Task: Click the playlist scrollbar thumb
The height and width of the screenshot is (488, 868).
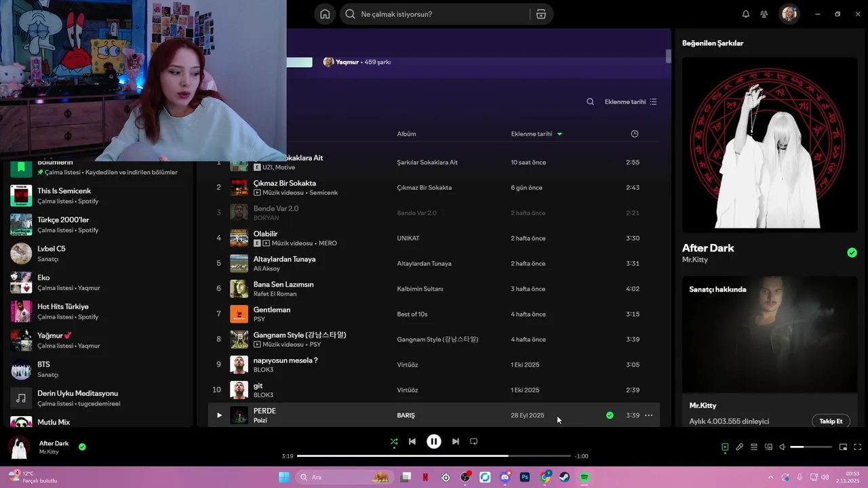Action: pyautogui.click(x=668, y=56)
